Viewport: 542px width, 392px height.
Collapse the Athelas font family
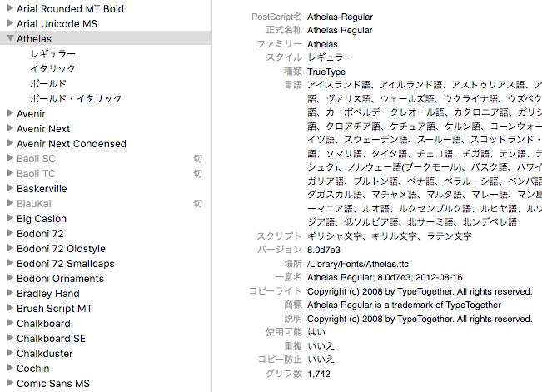click(10, 38)
